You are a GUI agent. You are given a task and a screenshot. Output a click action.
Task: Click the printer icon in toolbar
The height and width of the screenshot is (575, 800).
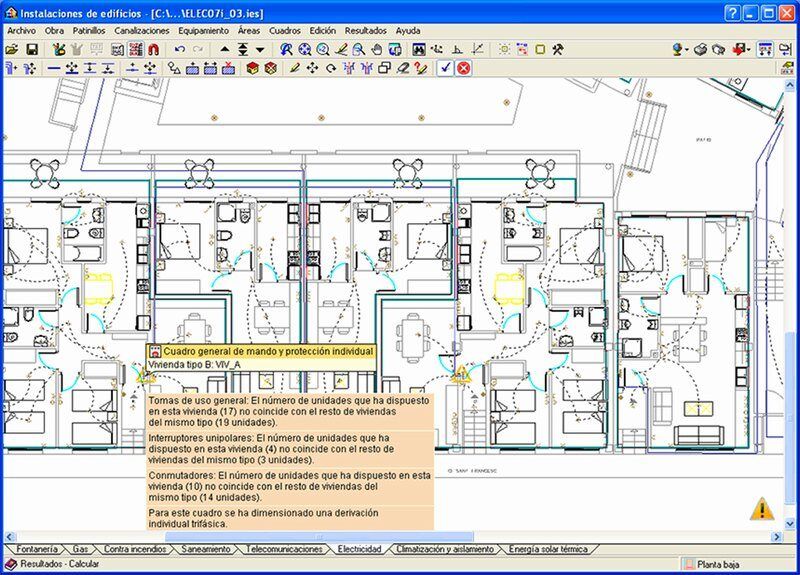[x=701, y=49]
